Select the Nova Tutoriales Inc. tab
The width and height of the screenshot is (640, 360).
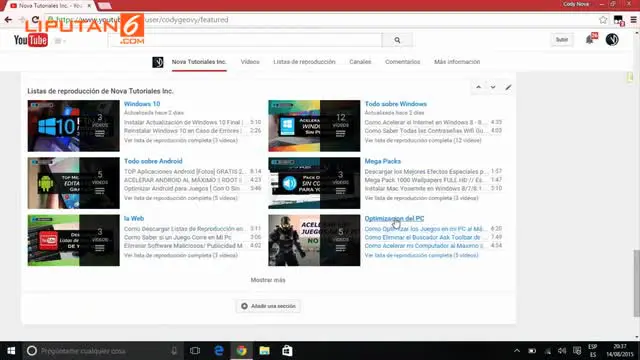pos(199,62)
